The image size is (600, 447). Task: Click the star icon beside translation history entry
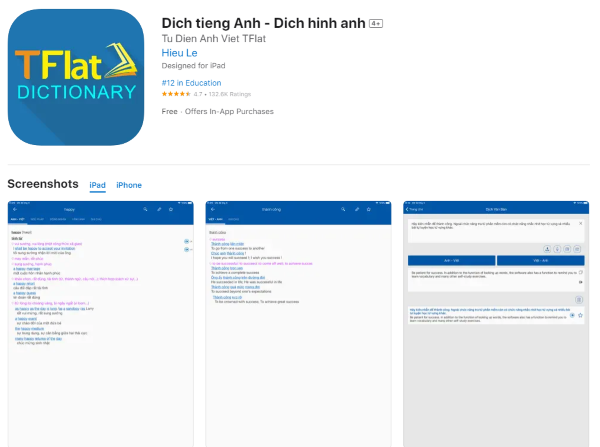coord(582,315)
